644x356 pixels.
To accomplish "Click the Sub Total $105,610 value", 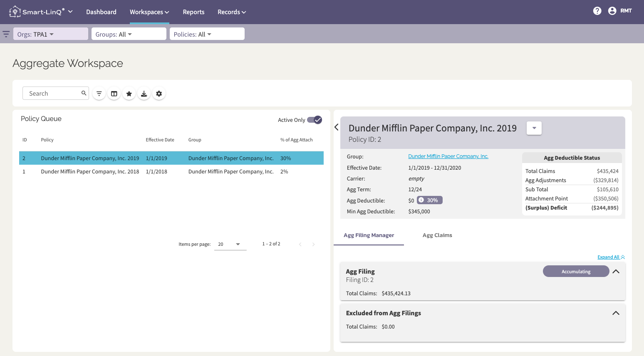I will pos(607,189).
